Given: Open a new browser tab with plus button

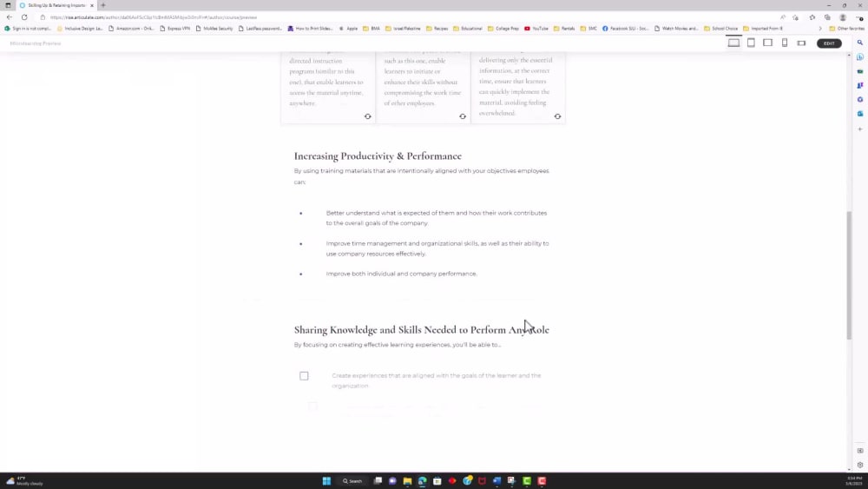Looking at the screenshot, I should click(x=103, y=5).
